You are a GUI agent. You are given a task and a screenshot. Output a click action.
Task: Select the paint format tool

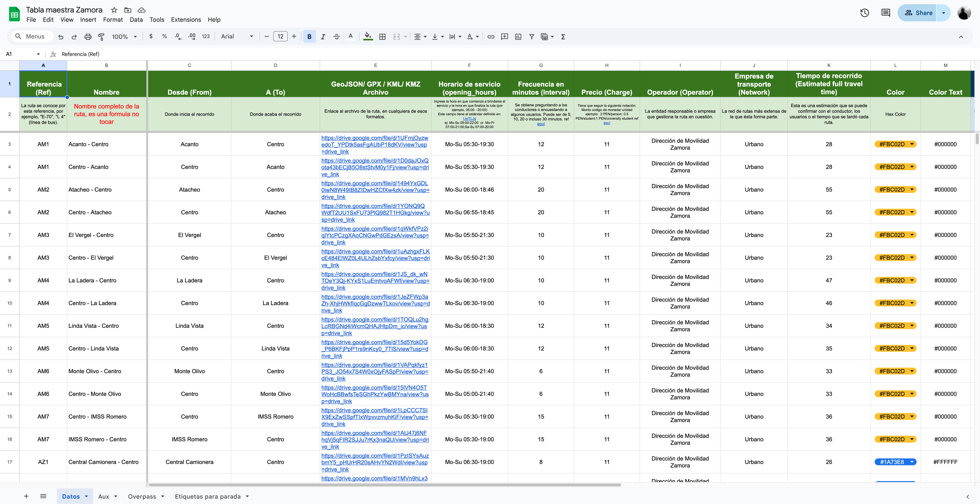coord(101,37)
